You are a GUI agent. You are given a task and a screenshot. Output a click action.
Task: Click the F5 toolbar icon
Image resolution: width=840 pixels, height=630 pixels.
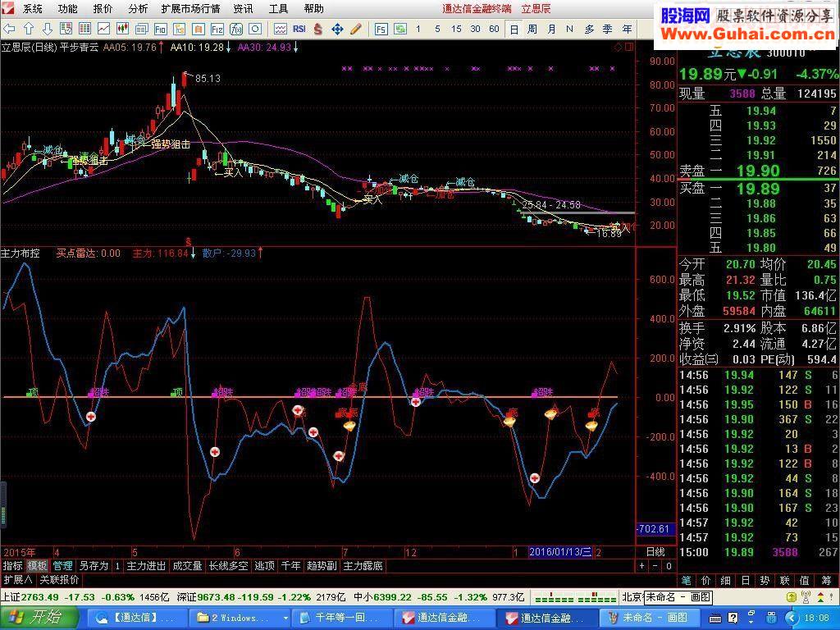[381, 29]
